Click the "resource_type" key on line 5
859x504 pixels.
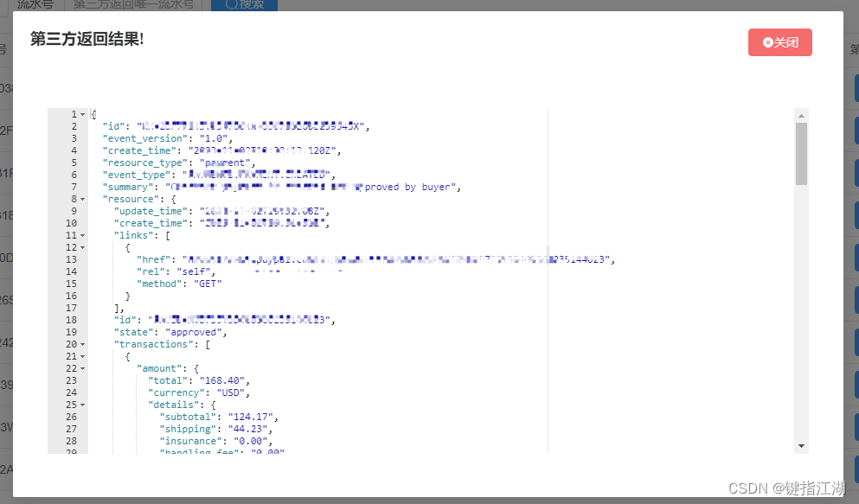click(145, 163)
